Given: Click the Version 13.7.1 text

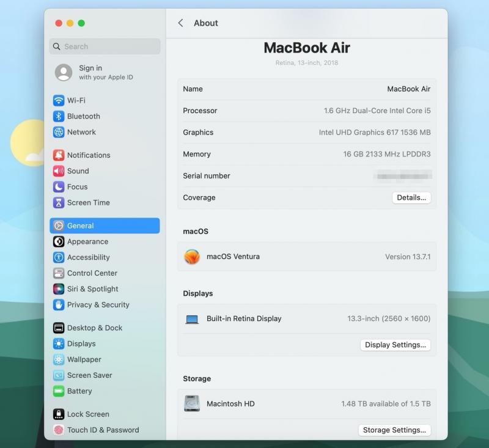Looking at the screenshot, I should pos(408,257).
